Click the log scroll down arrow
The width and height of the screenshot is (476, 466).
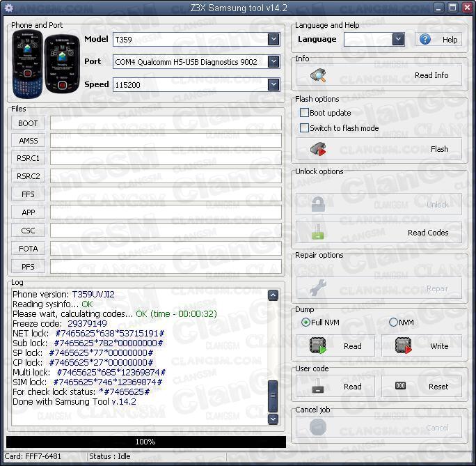coord(273,419)
